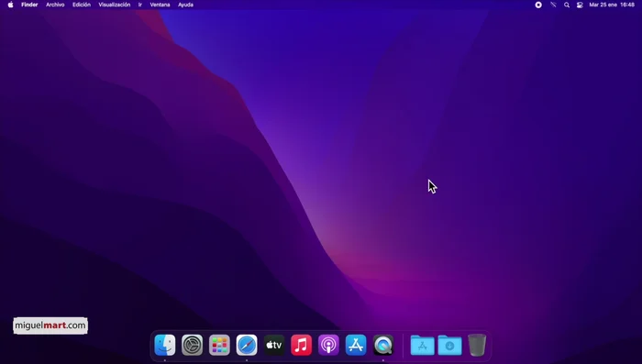Open the Downloads folder stack in Dock
This screenshot has width=642, height=364.
pyautogui.click(x=449, y=345)
